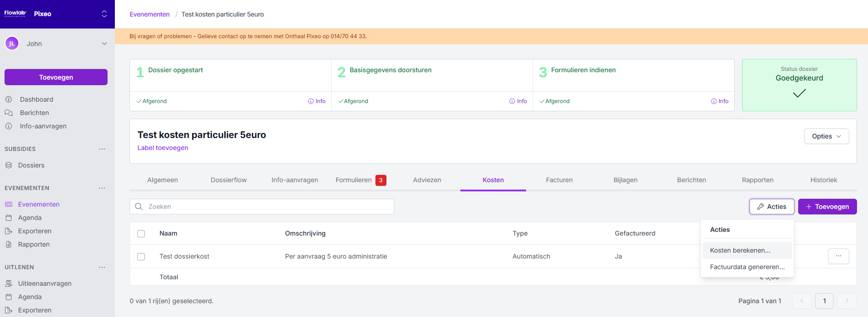Click Info icon for Dossier opgestart step

tap(311, 101)
